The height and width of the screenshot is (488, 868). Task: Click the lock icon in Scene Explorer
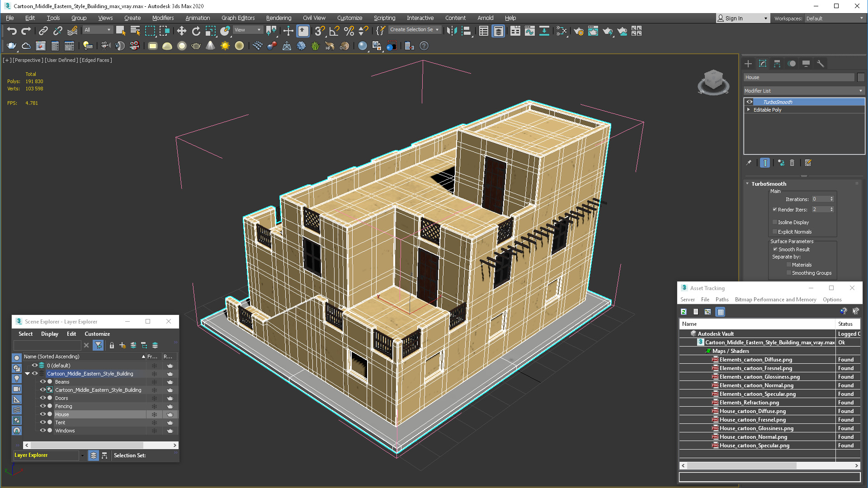click(112, 345)
